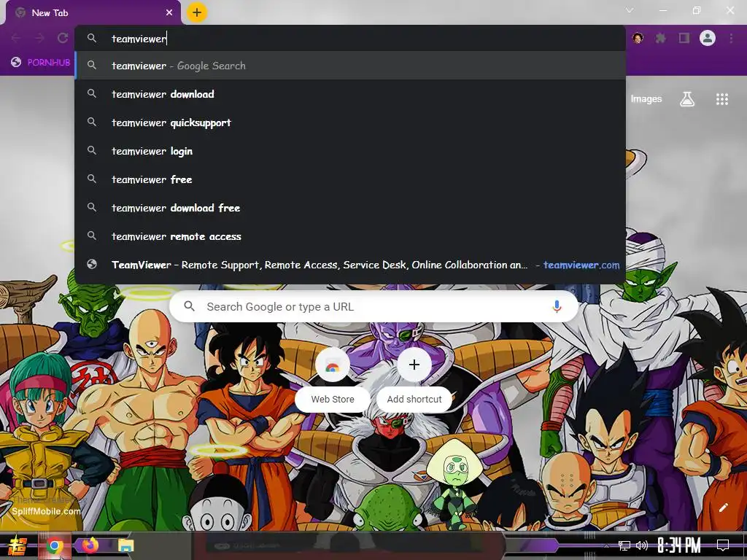The height and width of the screenshot is (560, 747).
Task: Open the Google apps grid
Action: point(722,99)
